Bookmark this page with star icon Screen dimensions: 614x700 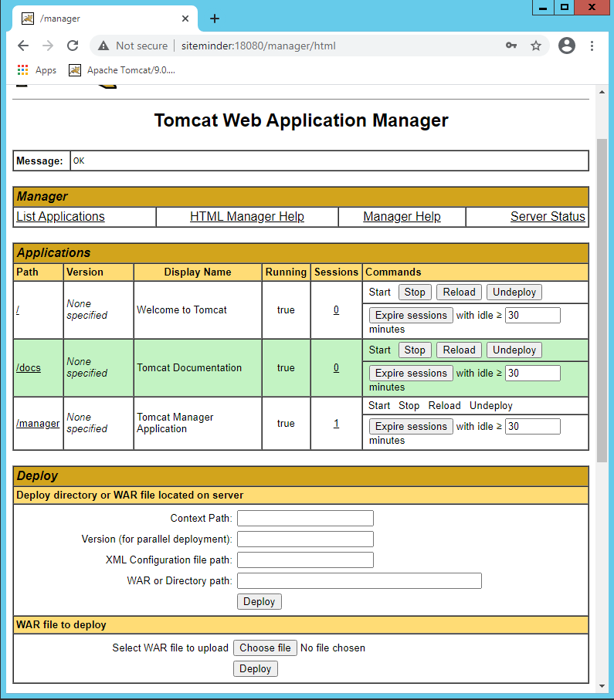(535, 46)
